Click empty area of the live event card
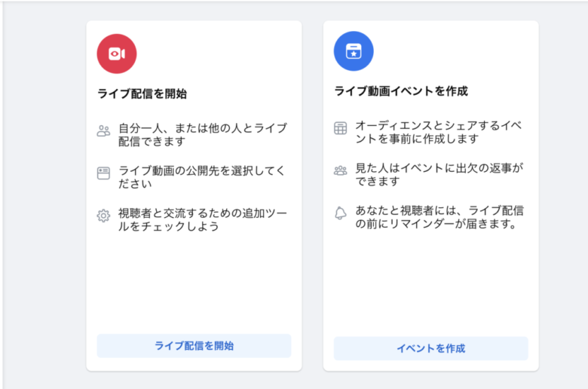 click(430, 286)
